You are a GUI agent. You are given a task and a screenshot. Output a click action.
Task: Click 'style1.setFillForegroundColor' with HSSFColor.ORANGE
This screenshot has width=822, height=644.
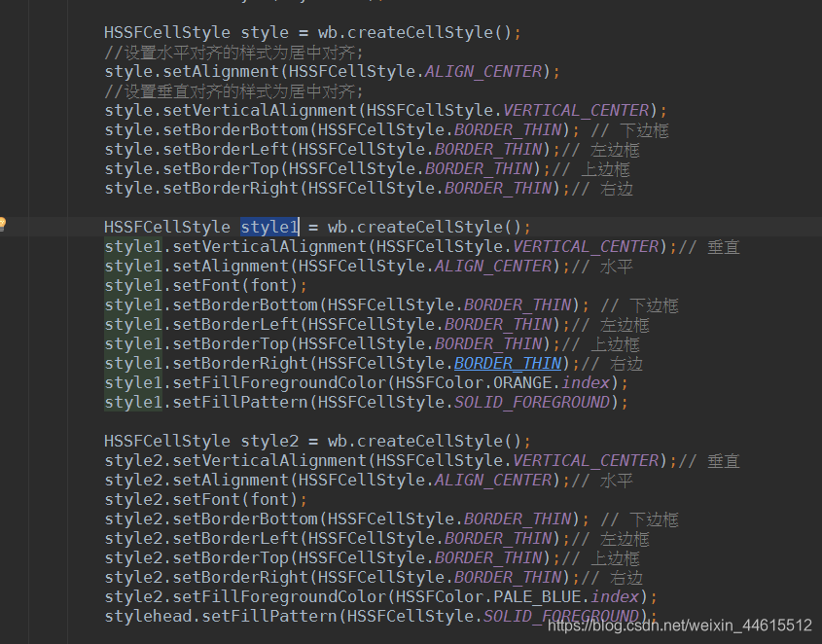tap(366, 382)
